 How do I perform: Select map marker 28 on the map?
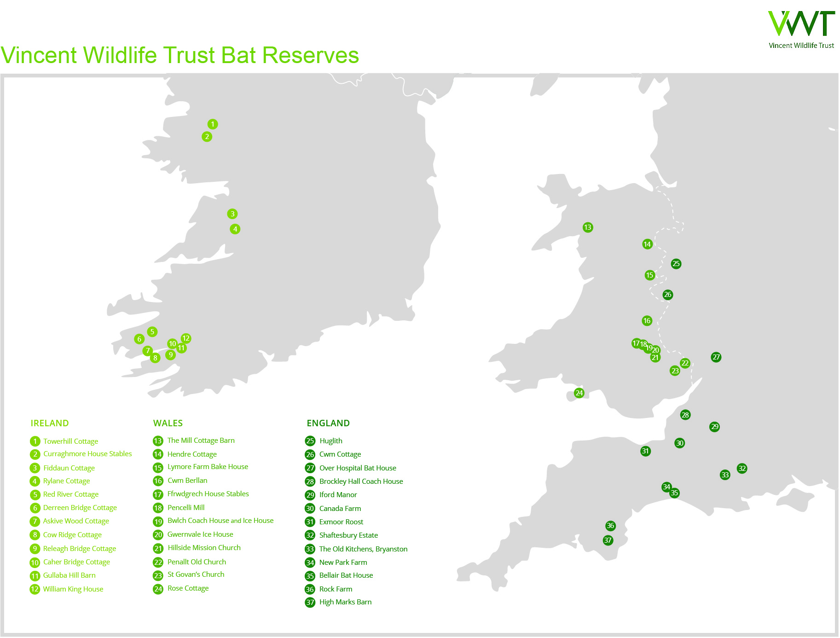[685, 415]
